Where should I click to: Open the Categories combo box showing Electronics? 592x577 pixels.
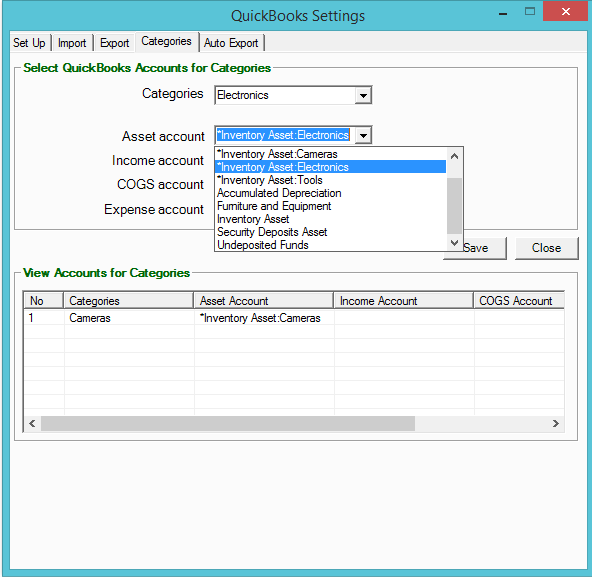click(x=293, y=95)
